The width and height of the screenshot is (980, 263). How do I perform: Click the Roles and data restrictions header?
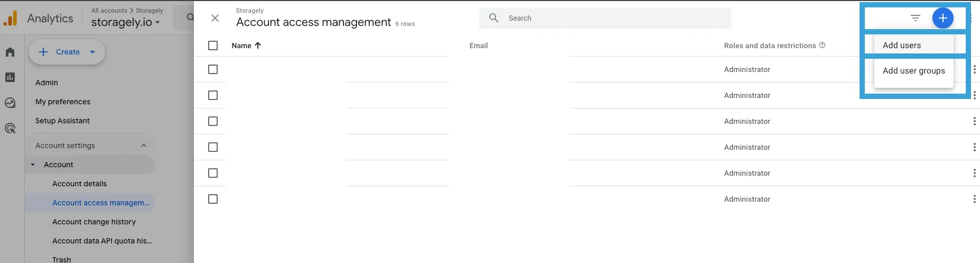click(770, 46)
